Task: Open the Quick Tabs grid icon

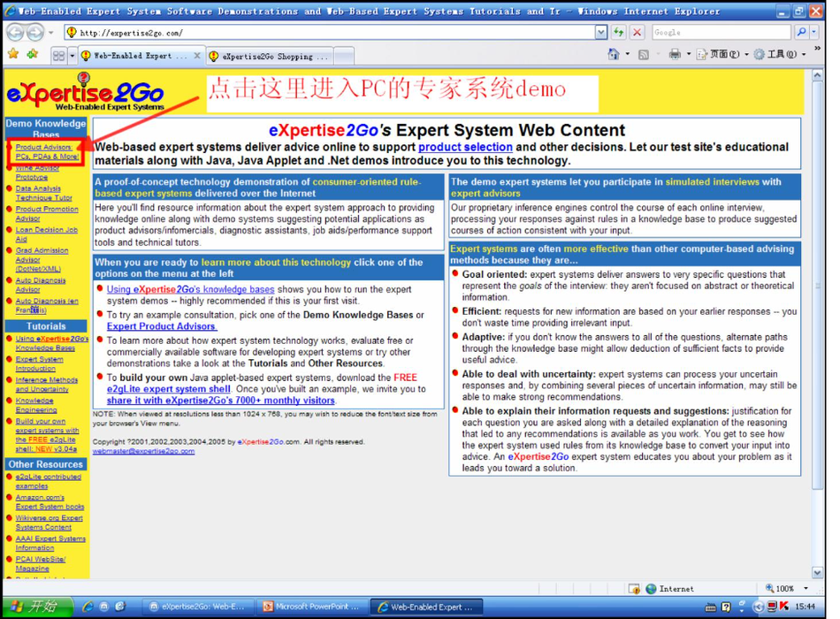Action: [58, 56]
